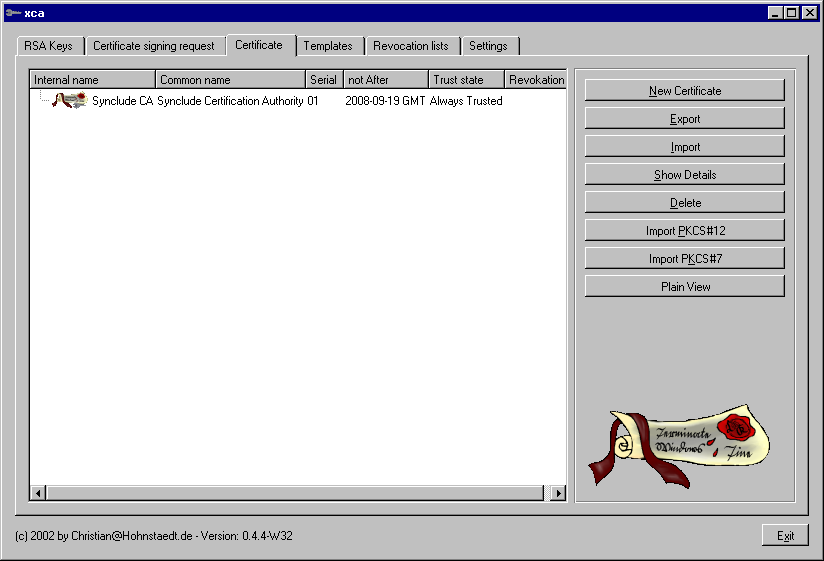Switch to the RSA Keys tab
The width and height of the screenshot is (824, 561).
[x=48, y=46]
